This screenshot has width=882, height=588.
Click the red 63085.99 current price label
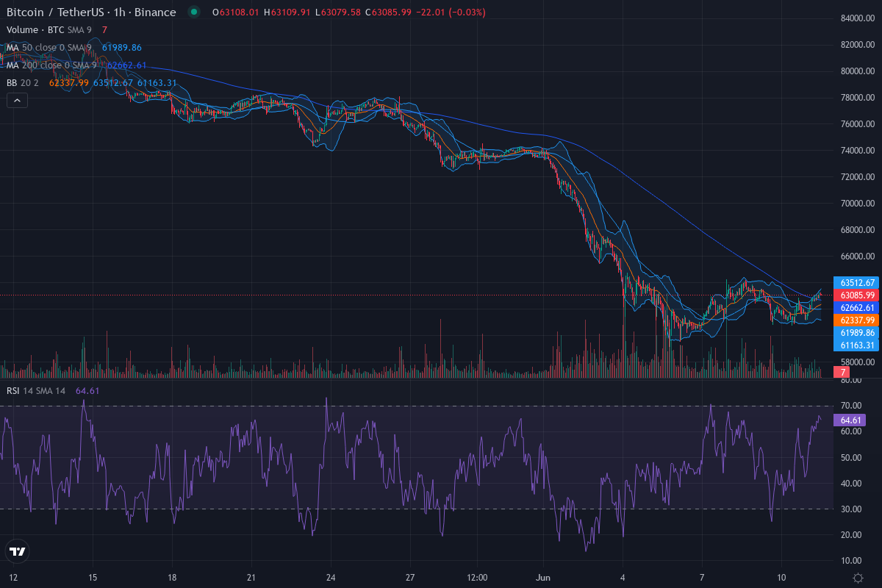tap(857, 295)
